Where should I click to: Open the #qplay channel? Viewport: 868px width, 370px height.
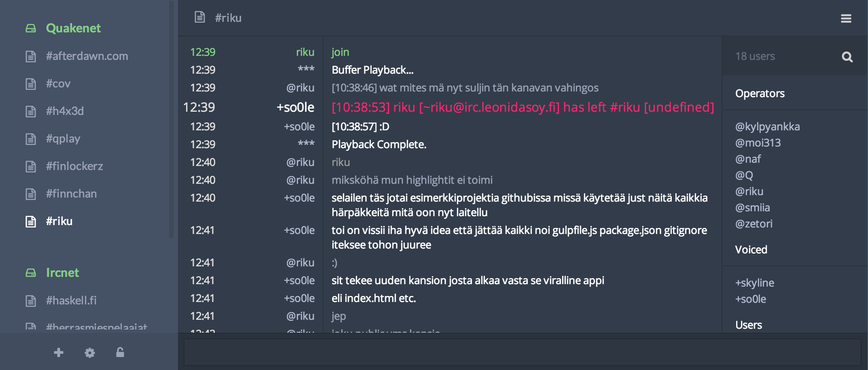pos(63,139)
